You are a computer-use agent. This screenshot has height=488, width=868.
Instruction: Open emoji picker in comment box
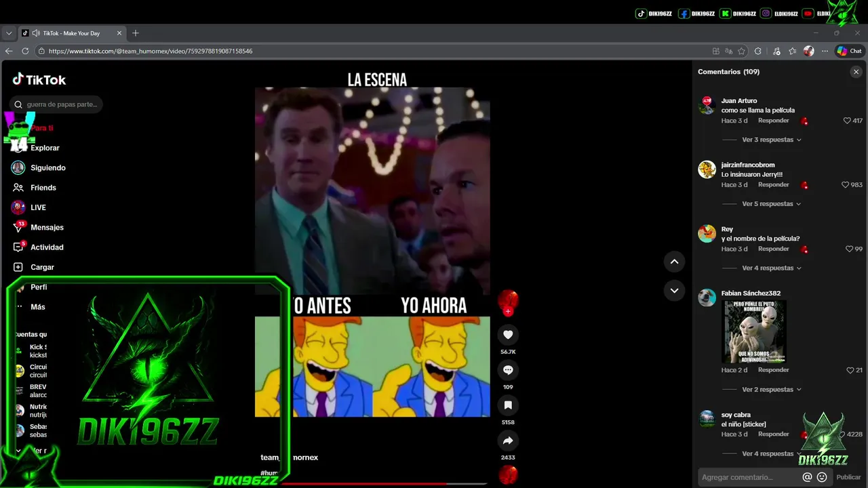(822, 477)
